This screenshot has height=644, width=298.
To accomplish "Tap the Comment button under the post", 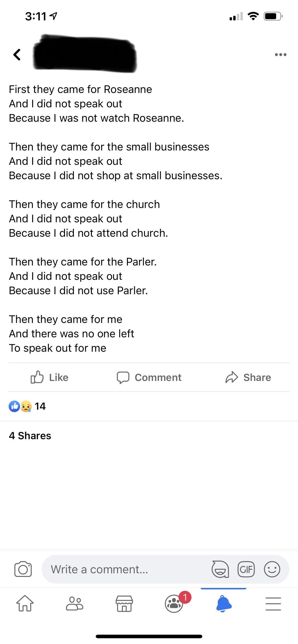I will point(149,377).
